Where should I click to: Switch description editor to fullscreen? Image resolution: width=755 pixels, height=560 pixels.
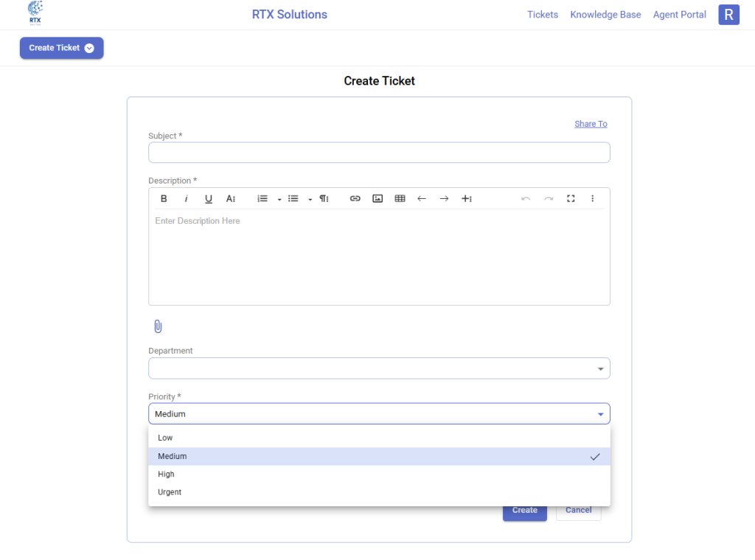[x=571, y=198]
